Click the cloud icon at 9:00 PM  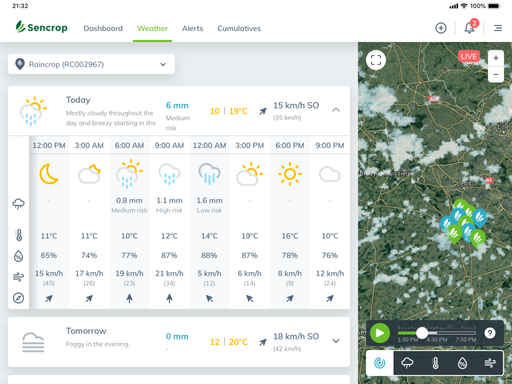330,174
